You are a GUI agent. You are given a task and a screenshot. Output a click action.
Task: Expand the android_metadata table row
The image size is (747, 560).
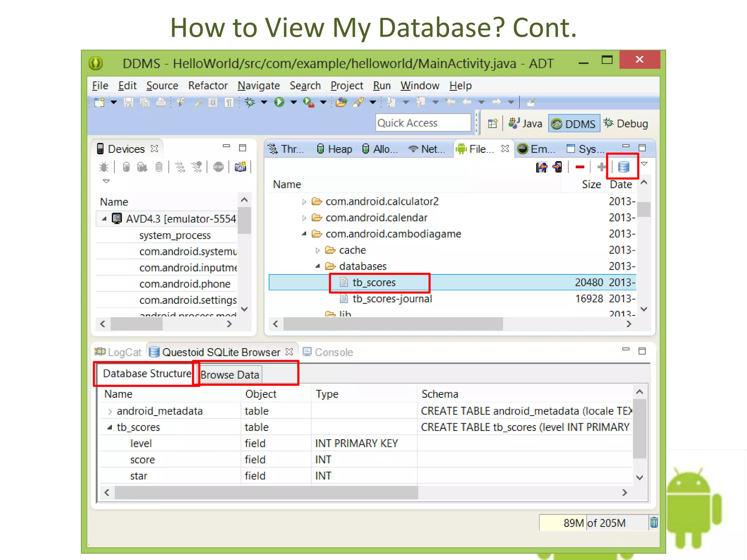[110, 411]
